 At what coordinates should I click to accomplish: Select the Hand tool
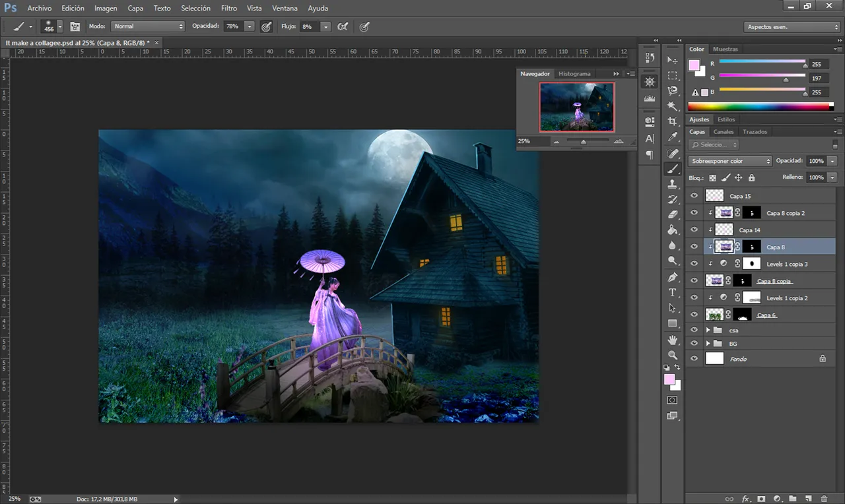(x=673, y=340)
